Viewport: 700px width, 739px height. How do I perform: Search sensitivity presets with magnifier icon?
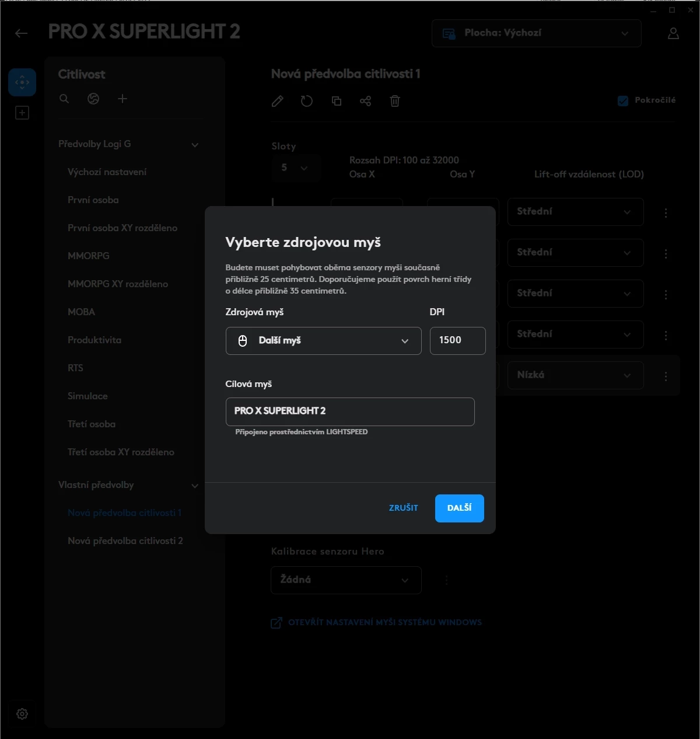click(64, 99)
